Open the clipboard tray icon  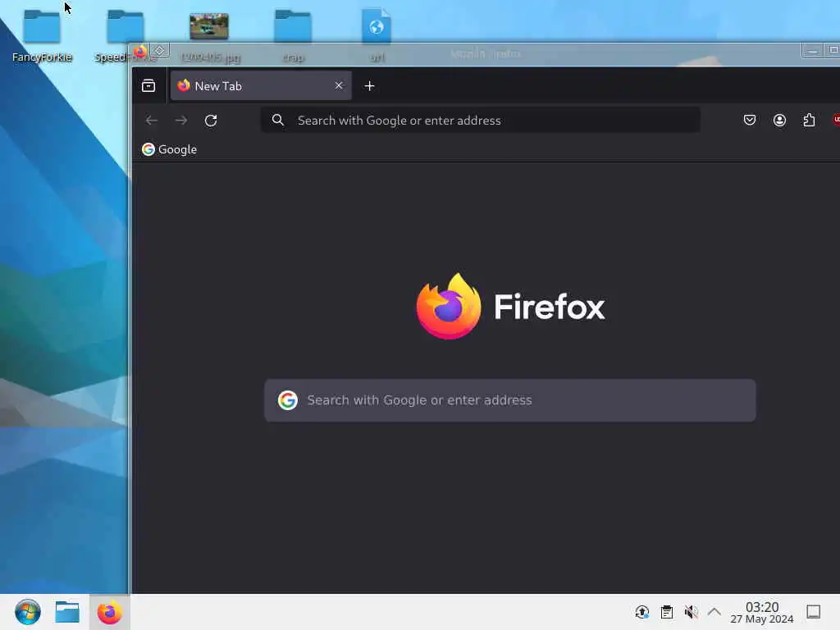pyautogui.click(x=666, y=612)
